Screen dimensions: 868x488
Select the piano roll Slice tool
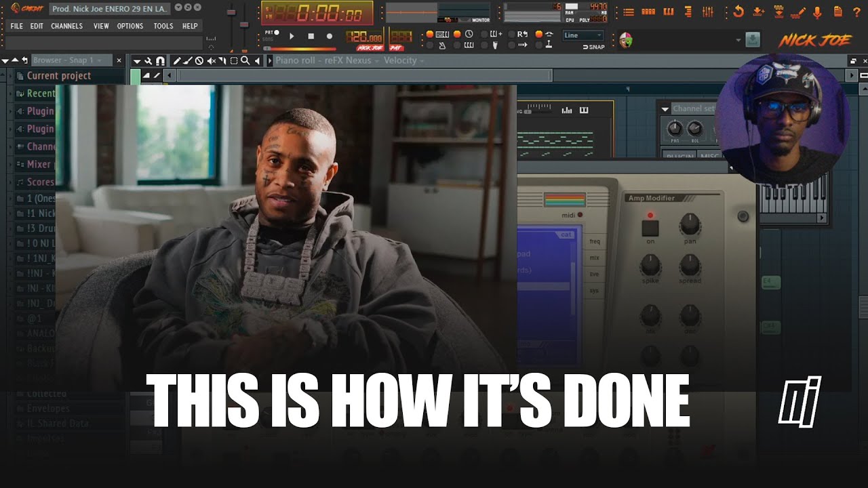(223, 60)
